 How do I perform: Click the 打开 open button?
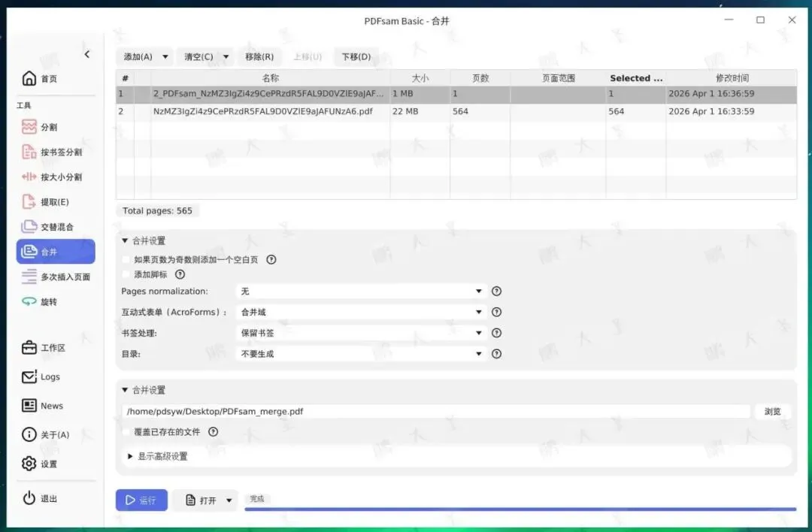(201, 500)
